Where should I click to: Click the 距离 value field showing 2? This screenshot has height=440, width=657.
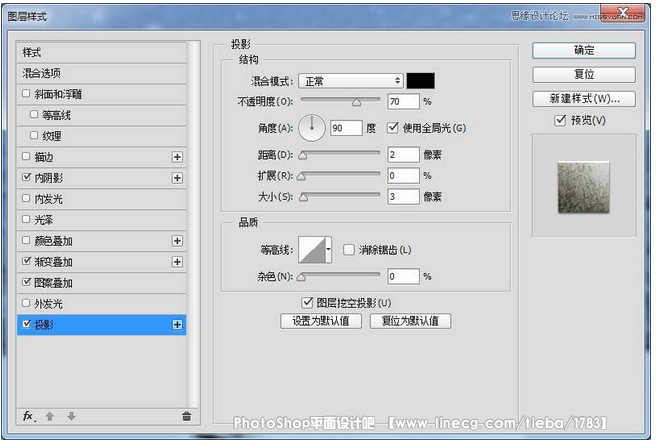403,155
